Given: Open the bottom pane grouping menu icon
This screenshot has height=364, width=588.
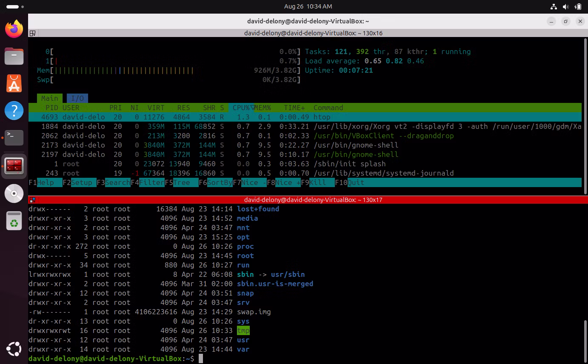Looking at the screenshot, I should click(x=32, y=200).
